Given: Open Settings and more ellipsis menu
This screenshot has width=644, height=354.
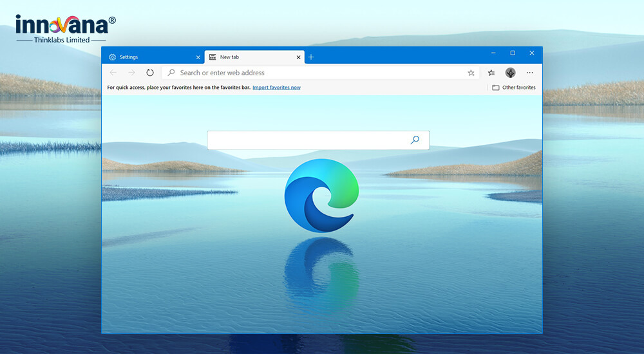Looking at the screenshot, I should (530, 73).
